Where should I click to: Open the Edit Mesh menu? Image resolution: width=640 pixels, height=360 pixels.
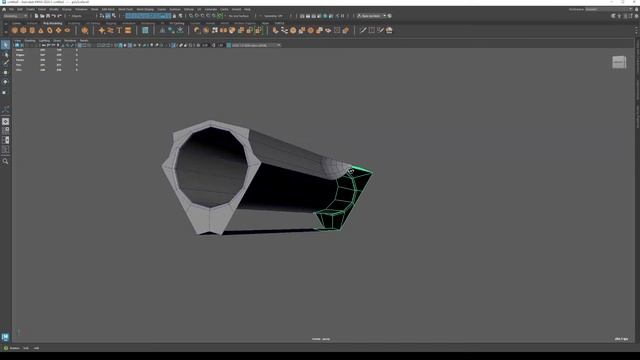click(108, 9)
